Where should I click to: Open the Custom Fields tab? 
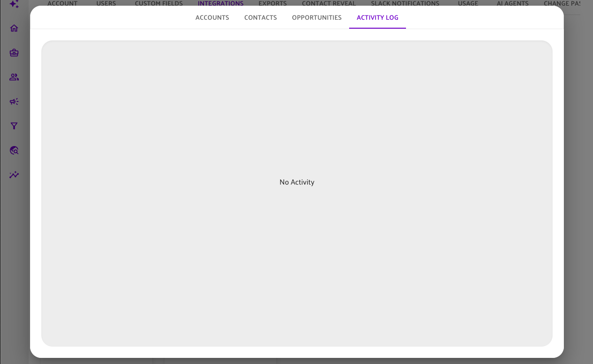click(159, 4)
